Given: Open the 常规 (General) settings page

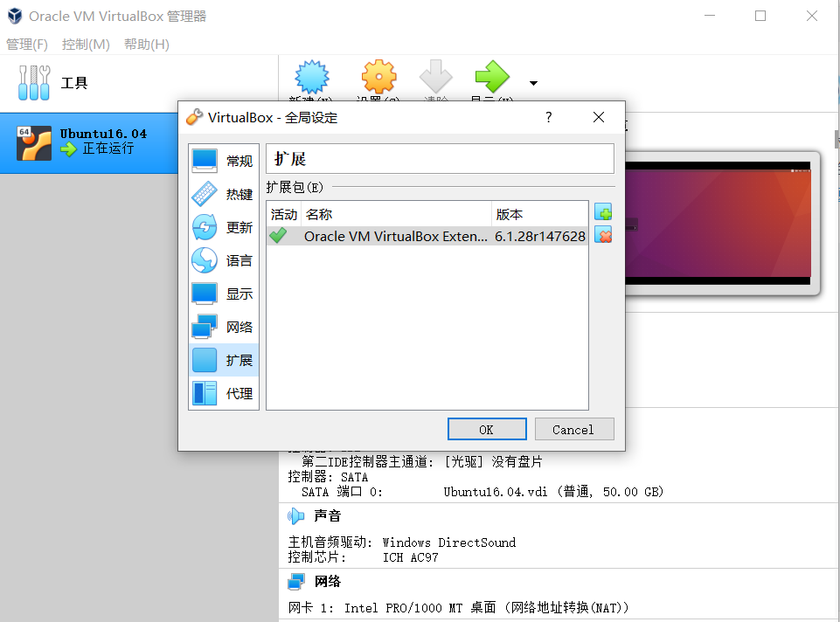Looking at the screenshot, I should pyautogui.click(x=224, y=161).
